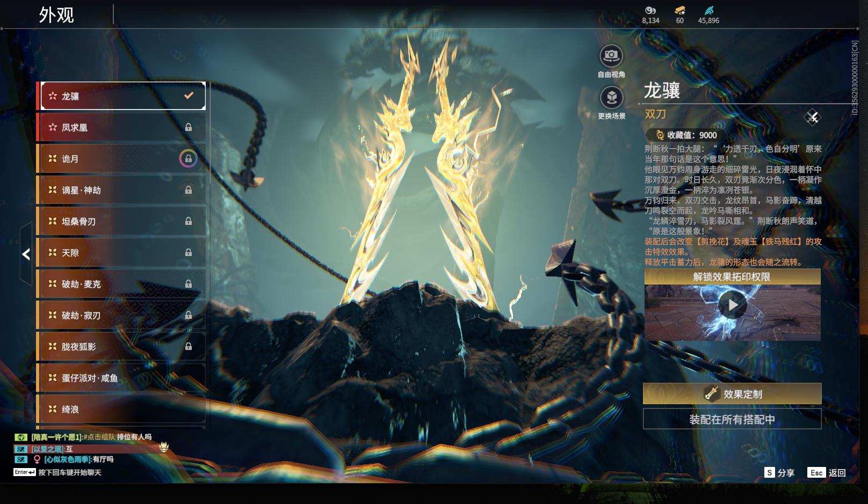868x504 pixels.
Task: Click the ringed lock icon on 诡月
Action: pos(188,158)
